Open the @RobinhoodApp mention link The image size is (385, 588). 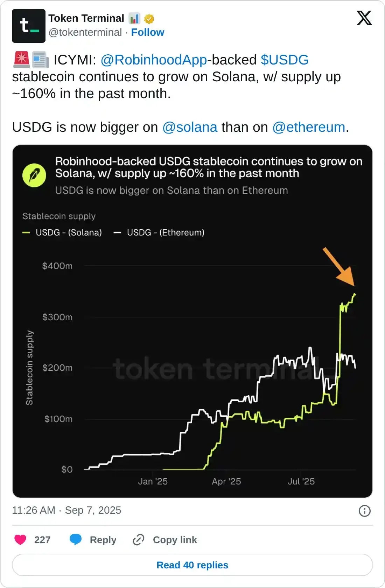(153, 60)
